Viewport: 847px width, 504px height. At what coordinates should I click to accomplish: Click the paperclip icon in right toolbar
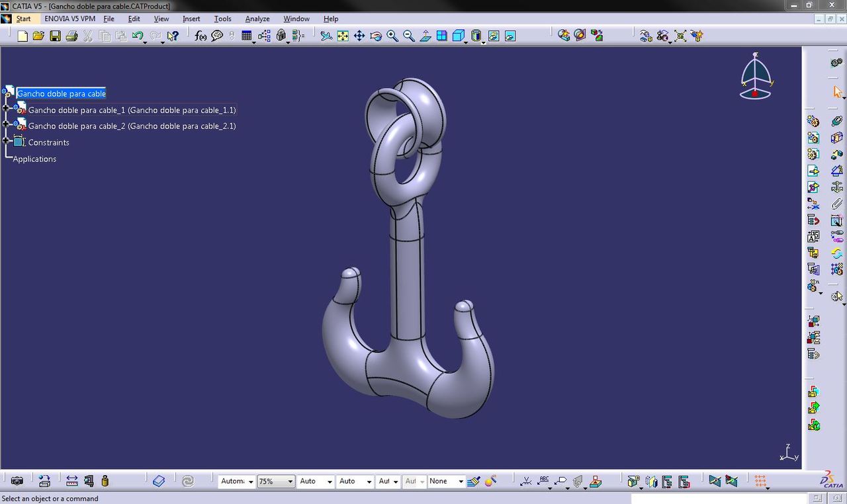tap(837, 204)
